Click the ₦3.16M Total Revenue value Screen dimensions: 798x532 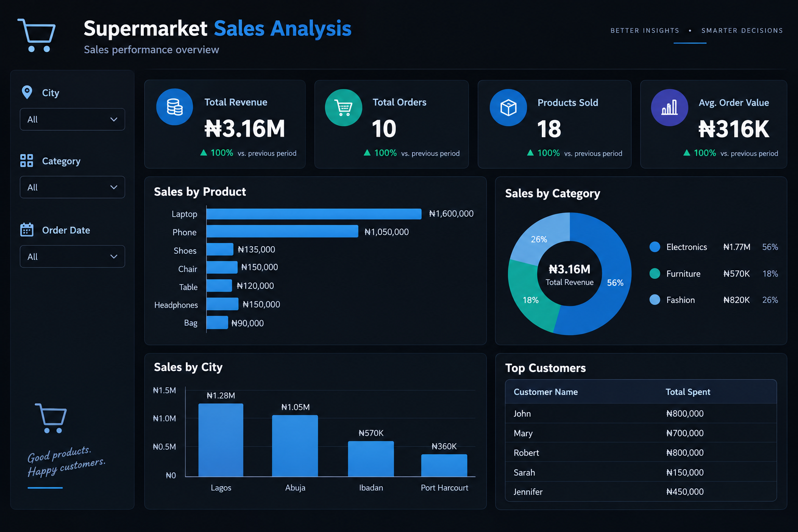245,129
